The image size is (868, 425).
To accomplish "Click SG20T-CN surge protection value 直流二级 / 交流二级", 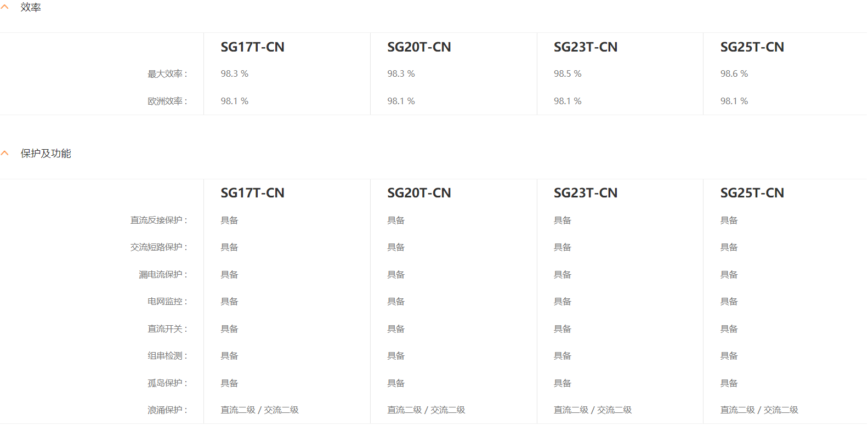I will click(426, 410).
